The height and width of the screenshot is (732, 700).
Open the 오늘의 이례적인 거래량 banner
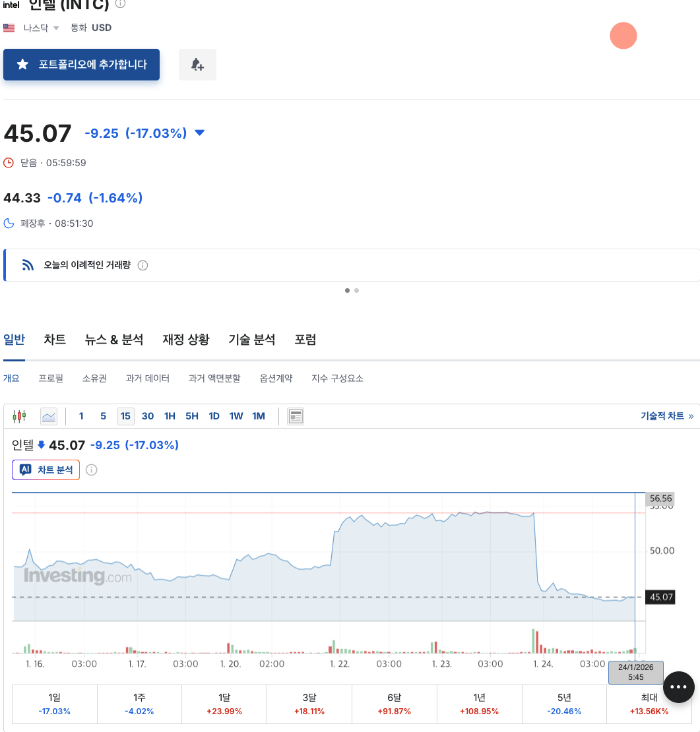(351, 265)
